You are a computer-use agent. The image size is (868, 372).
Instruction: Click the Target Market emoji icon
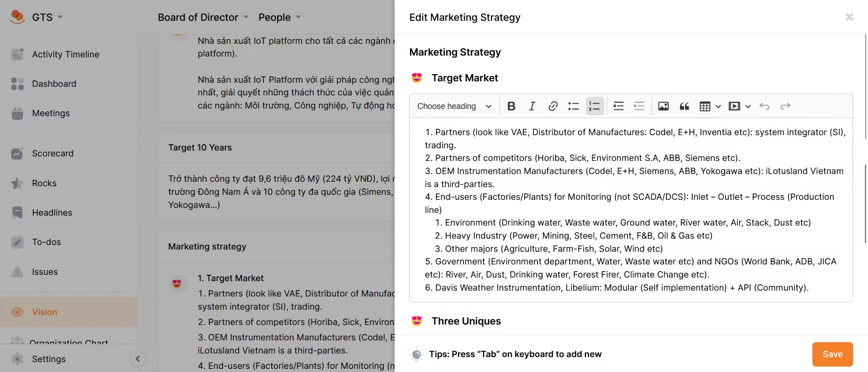pos(417,78)
